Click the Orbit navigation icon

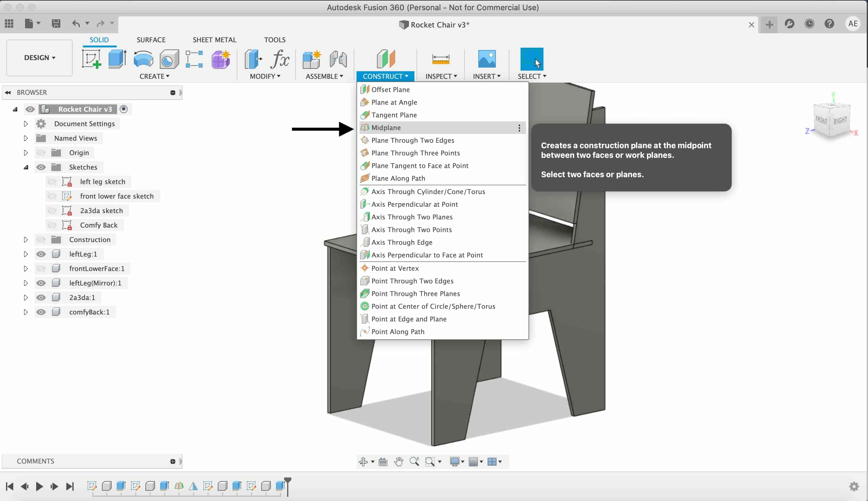[x=363, y=461]
